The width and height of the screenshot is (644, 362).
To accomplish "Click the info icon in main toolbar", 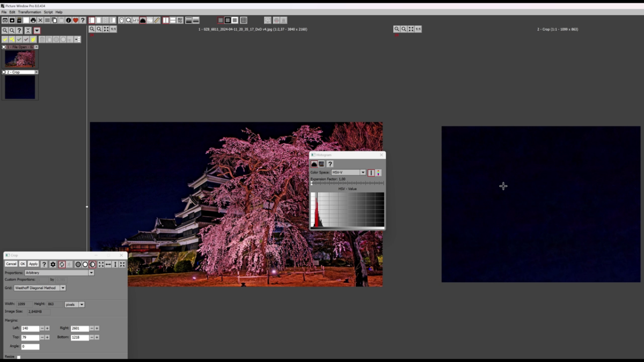I will [68, 20].
